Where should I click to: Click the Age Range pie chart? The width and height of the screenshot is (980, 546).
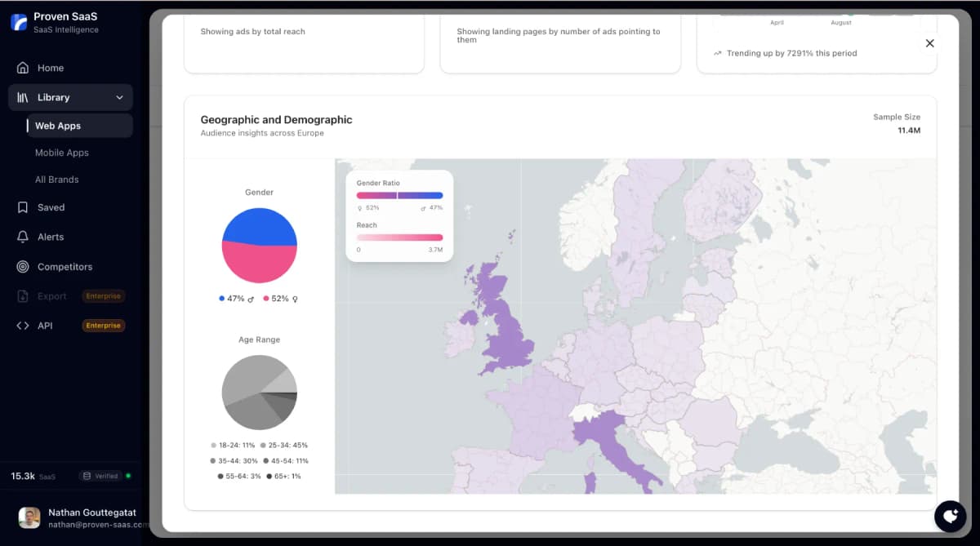[259, 393]
